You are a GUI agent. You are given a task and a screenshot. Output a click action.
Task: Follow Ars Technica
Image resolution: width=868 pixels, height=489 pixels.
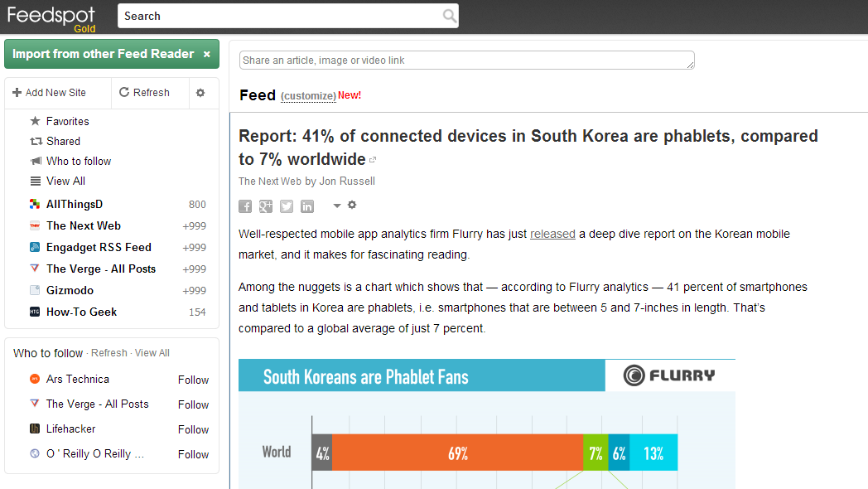pos(193,380)
